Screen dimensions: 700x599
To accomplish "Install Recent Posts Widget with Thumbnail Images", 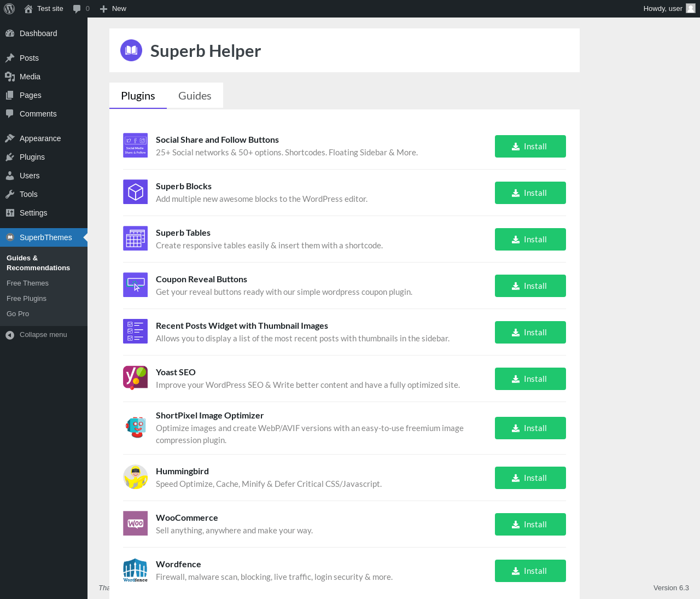I will [x=530, y=332].
